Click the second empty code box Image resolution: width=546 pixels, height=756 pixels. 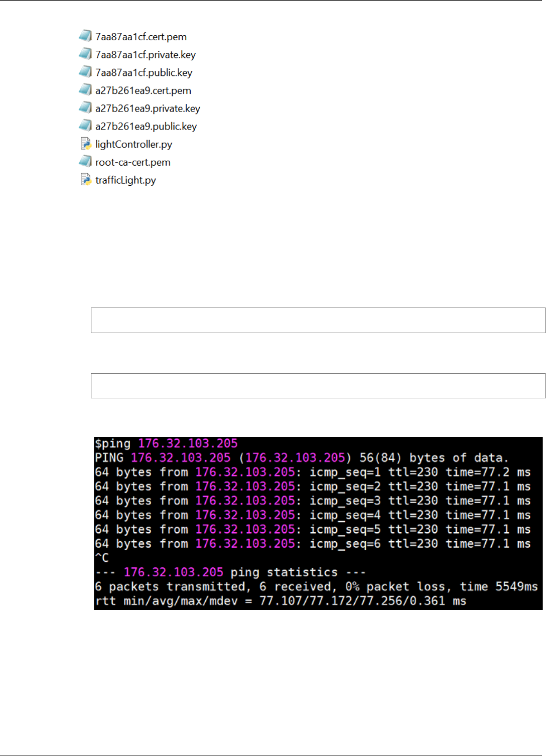(318, 386)
